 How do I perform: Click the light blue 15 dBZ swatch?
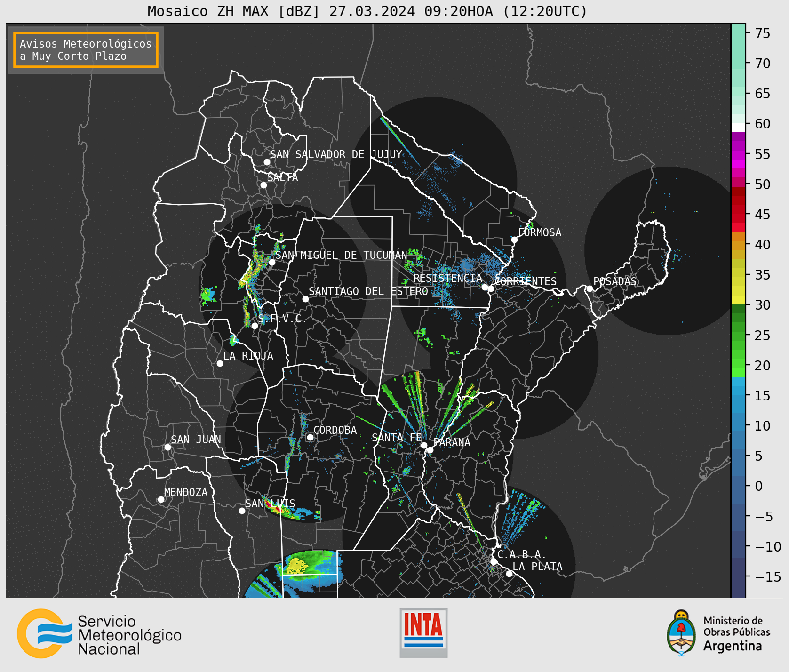(x=738, y=391)
